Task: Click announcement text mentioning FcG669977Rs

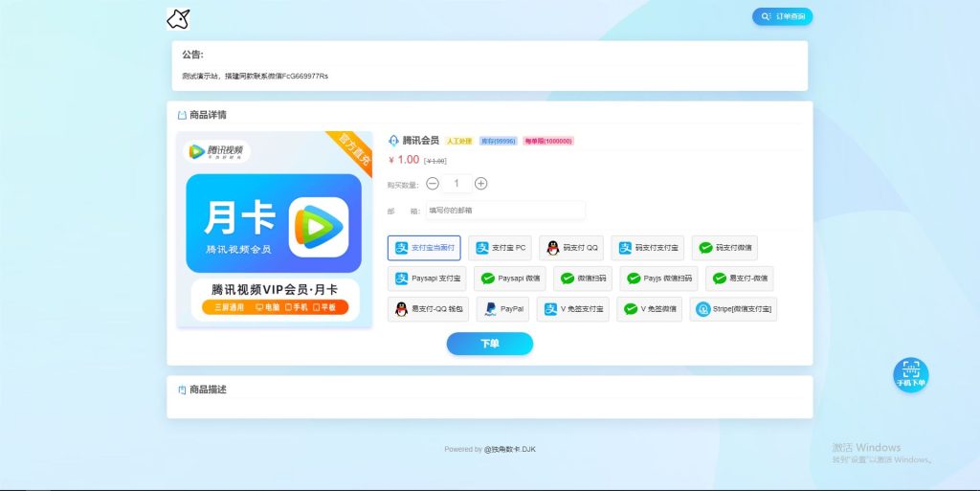Action: tap(255, 77)
